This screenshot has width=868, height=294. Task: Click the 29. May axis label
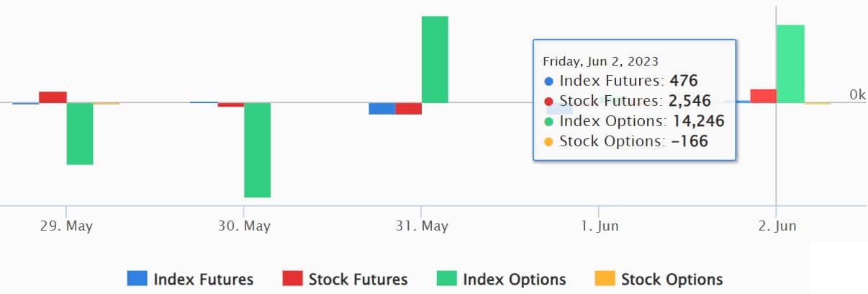coord(66,226)
